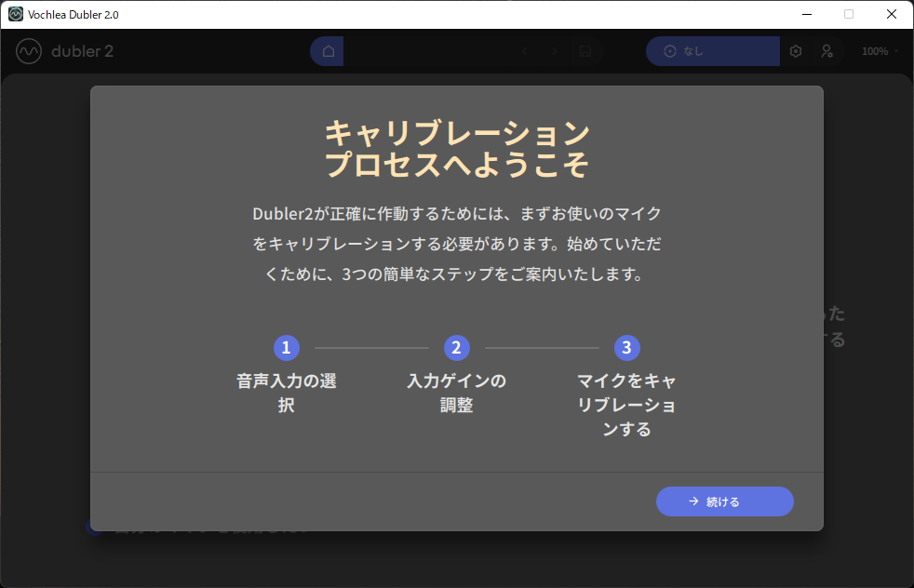Go forward with the right arrow icon

point(555,51)
